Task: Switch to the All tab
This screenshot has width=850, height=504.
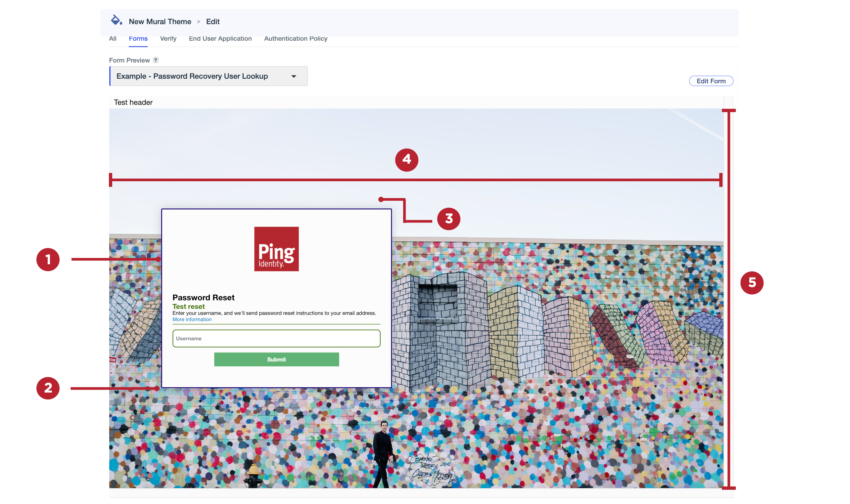Action: [x=113, y=39]
